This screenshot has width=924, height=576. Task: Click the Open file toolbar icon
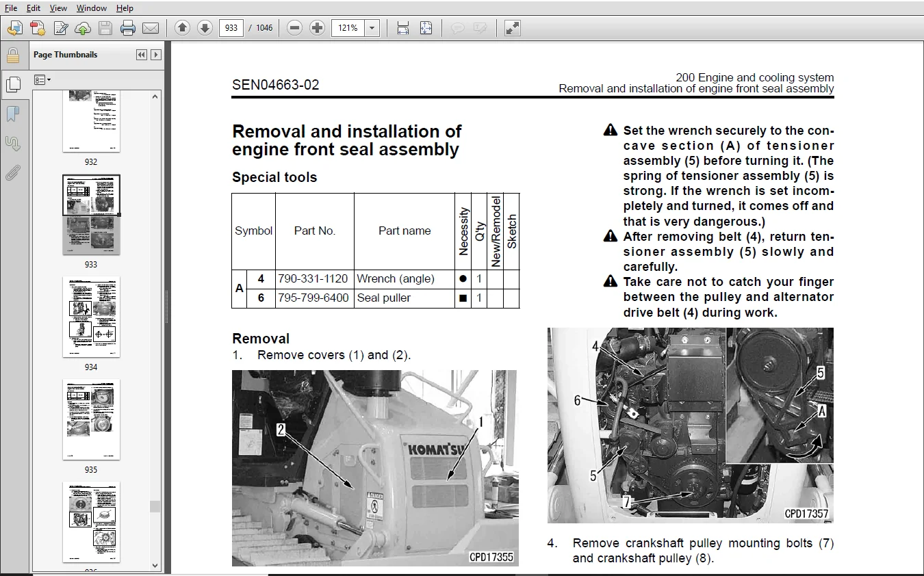coord(15,28)
